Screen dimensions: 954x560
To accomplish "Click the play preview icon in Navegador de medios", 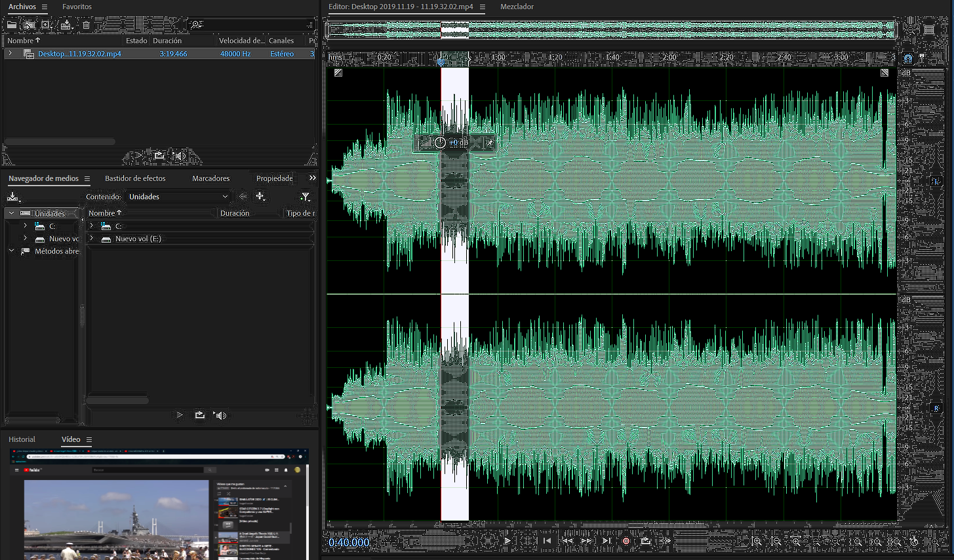I will 180,415.
